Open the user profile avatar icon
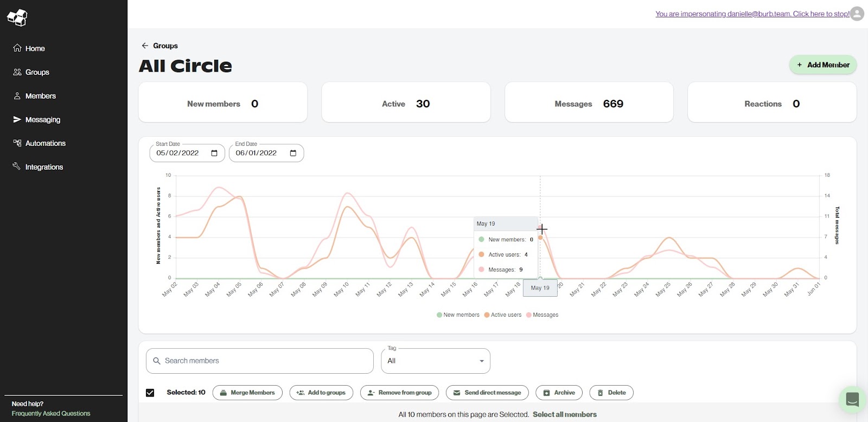 click(x=857, y=14)
